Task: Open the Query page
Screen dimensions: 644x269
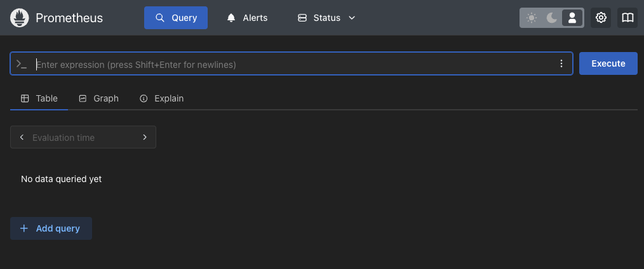Action: point(176,18)
